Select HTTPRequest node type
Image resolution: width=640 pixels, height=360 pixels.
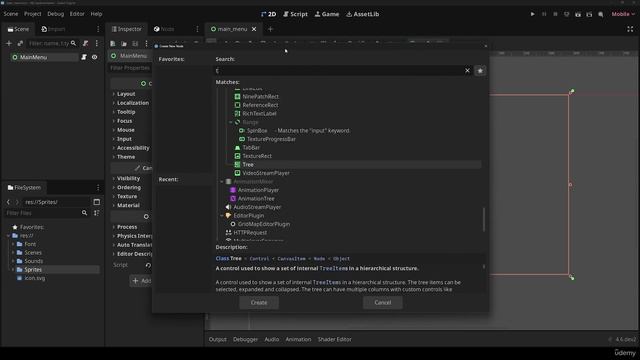250,233
